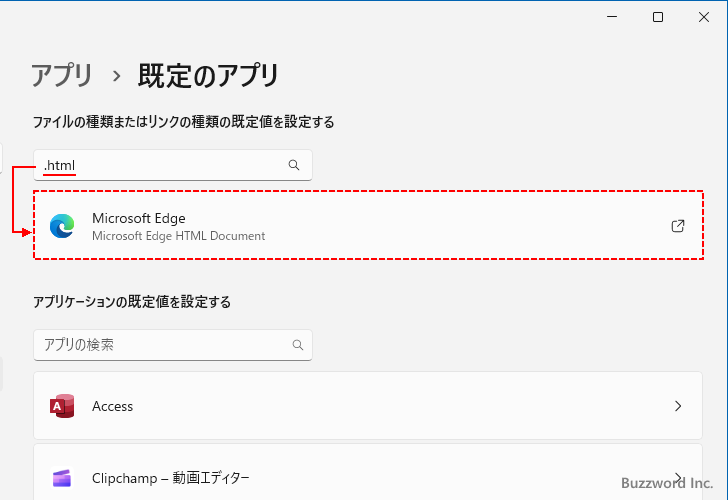Screen dimensions: 728x500
Task: Click the 既定のアプリ breadcrumb title
Action: click(208, 75)
